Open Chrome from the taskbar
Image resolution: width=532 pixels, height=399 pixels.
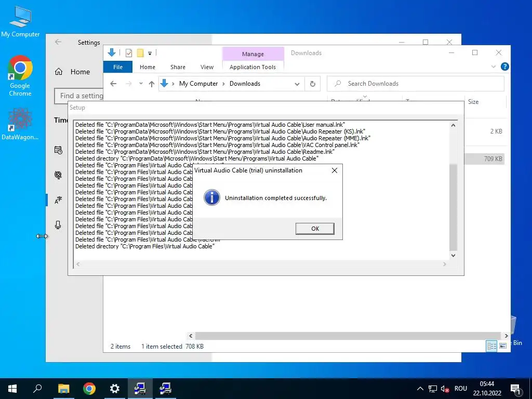click(89, 389)
